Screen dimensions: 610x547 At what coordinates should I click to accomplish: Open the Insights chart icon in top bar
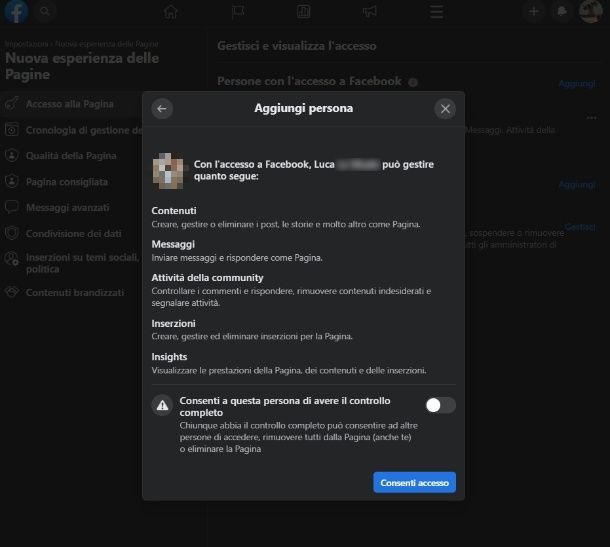pyautogui.click(x=303, y=12)
